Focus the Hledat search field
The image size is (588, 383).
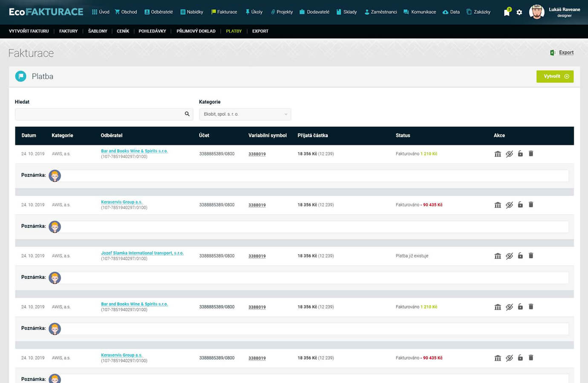(98, 114)
